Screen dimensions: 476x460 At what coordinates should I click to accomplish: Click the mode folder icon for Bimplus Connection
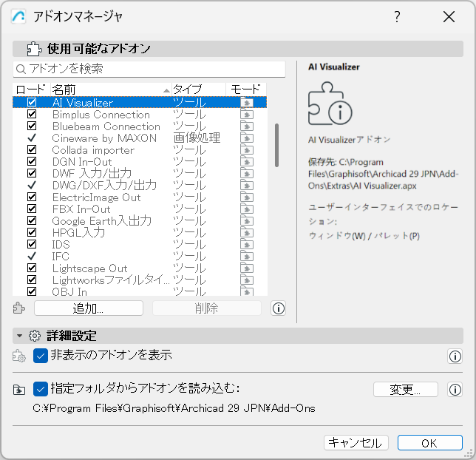tap(247, 115)
